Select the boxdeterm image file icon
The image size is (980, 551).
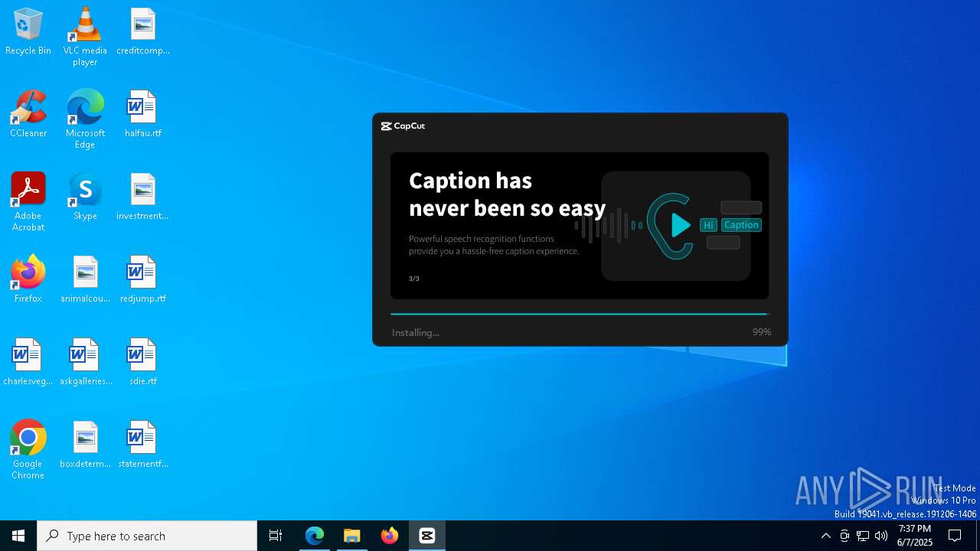85,445
